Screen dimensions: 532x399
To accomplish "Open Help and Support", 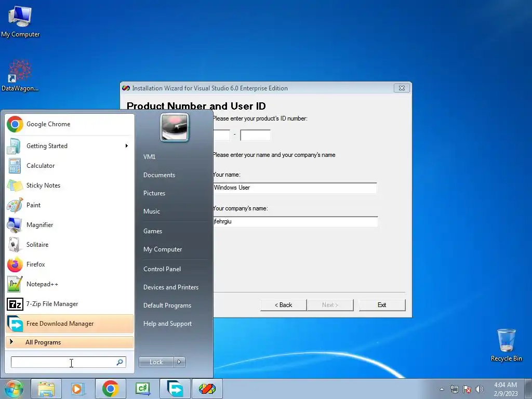I will 167,324.
